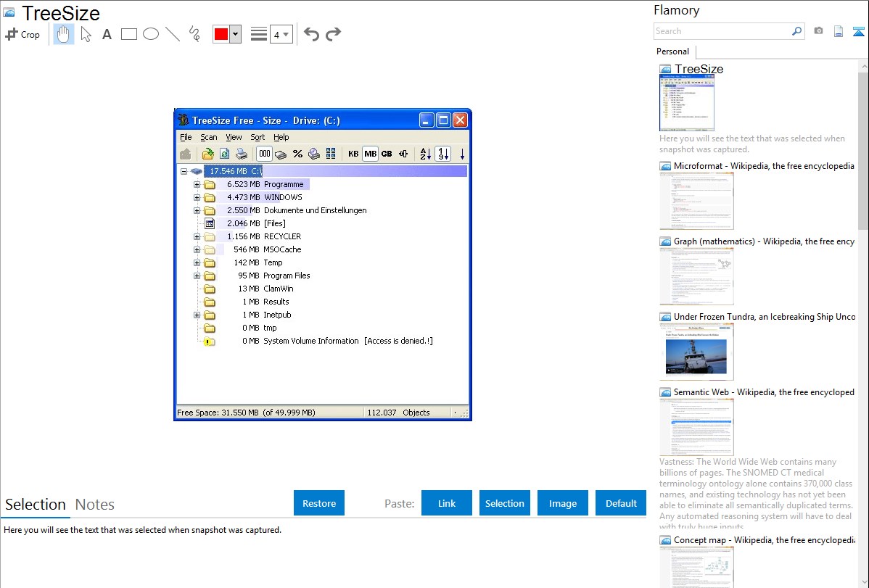Choose the arrow pointer tool
Viewport: 869px width, 588px height.
point(86,34)
